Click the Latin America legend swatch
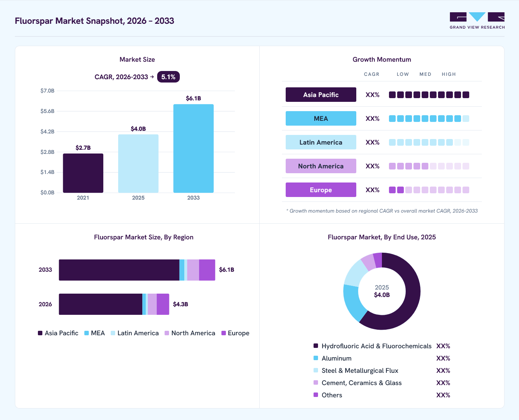The image size is (519, 420). 113,333
